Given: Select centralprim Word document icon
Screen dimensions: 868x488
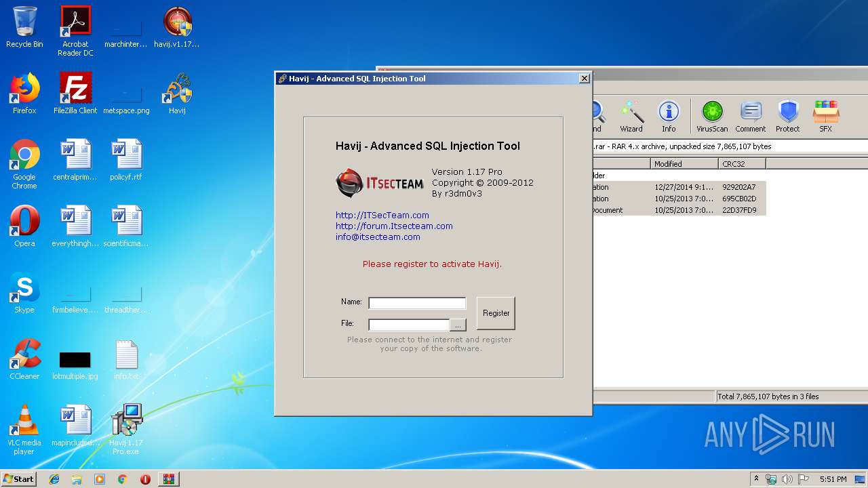Looking at the screenshot, I should pyautogui.click(x=75, y=160).
